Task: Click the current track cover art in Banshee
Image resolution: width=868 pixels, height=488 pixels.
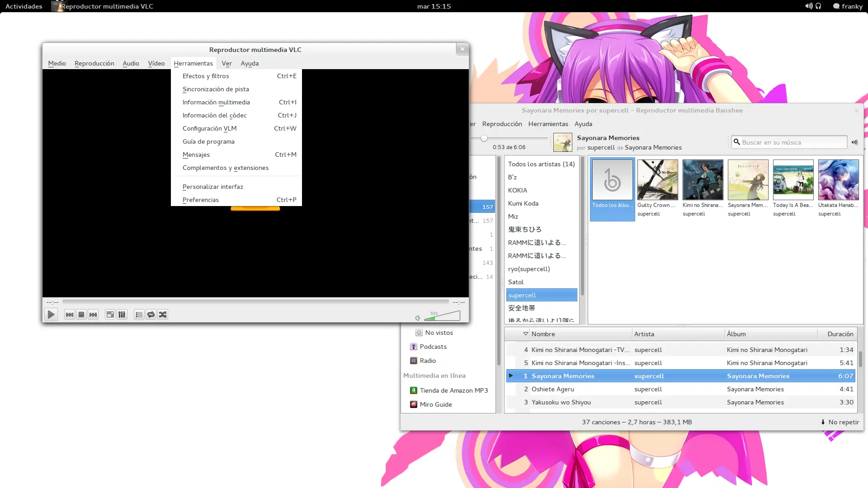Action: (563, 142)
